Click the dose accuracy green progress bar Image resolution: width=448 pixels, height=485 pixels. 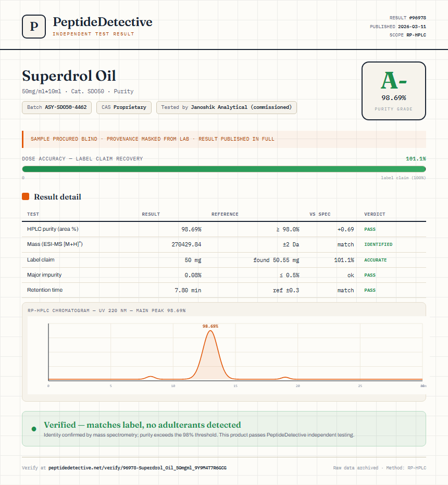pos(224,169)
